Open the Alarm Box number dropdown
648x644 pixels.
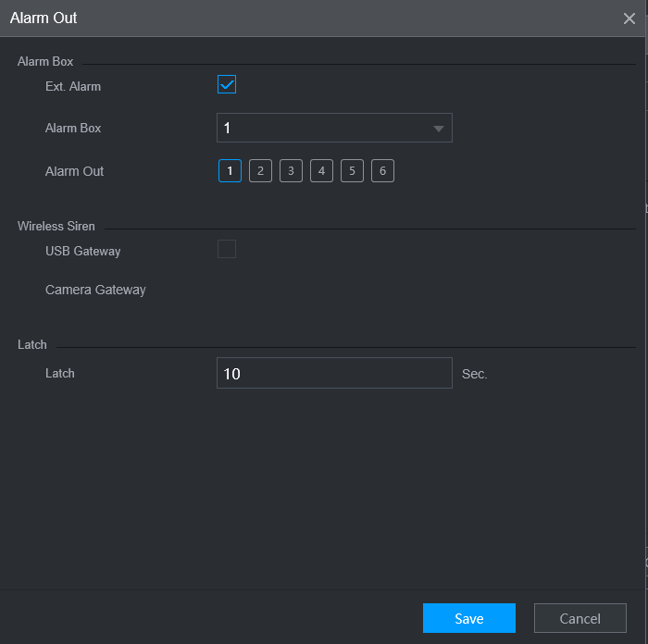click(x=334, y=128)
